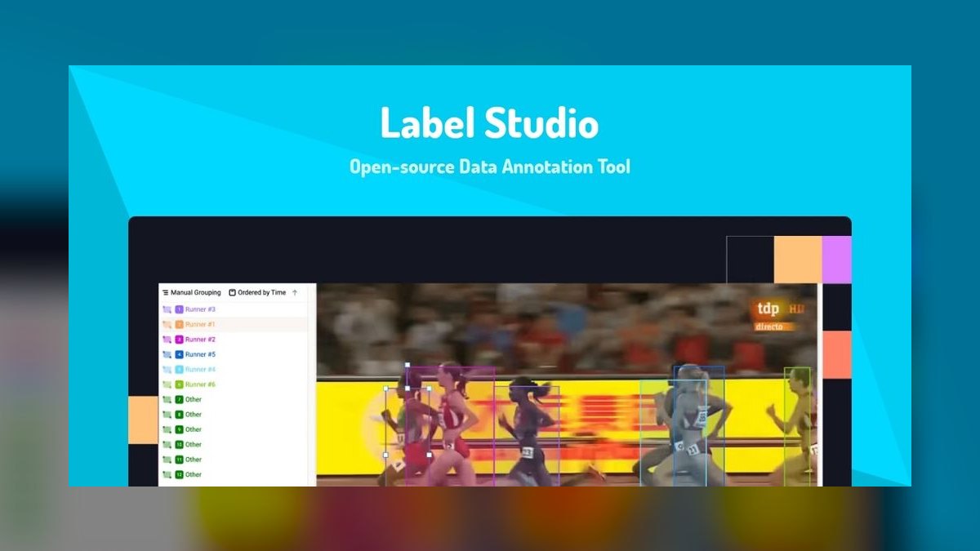This screenshot has height=551, width=980.
Task: Click region icon beside Other 9
Action: [167, 429]
